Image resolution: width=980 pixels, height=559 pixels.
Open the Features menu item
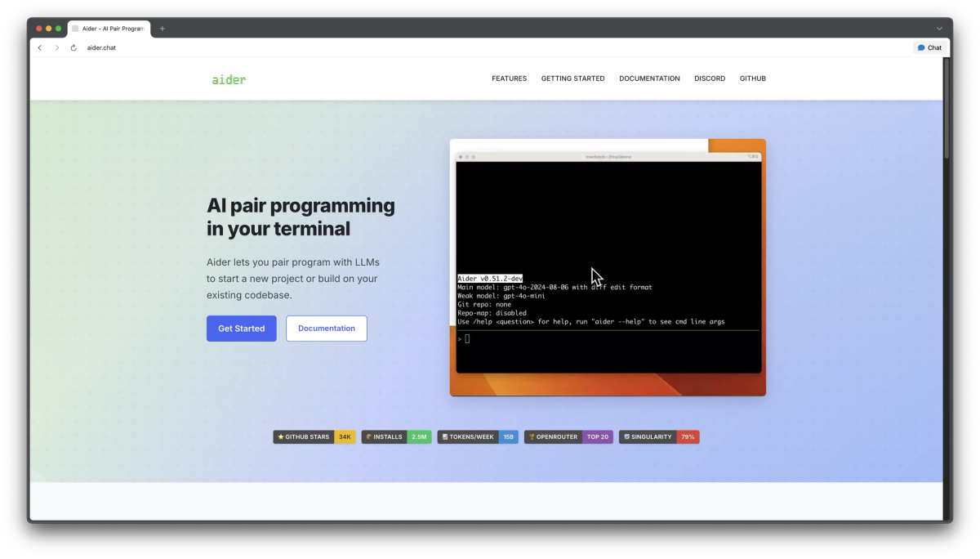[509, 78]
